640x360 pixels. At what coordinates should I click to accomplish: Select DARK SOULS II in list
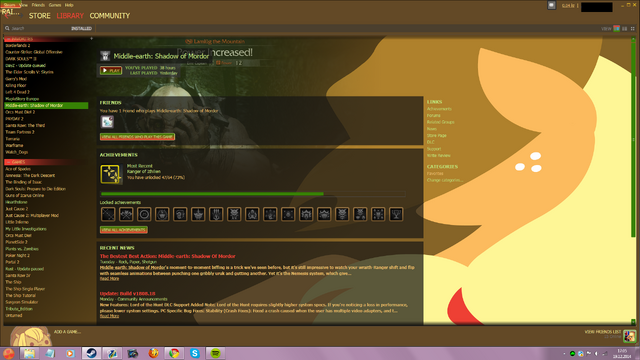pyautogui.click(x=21, y=59)
